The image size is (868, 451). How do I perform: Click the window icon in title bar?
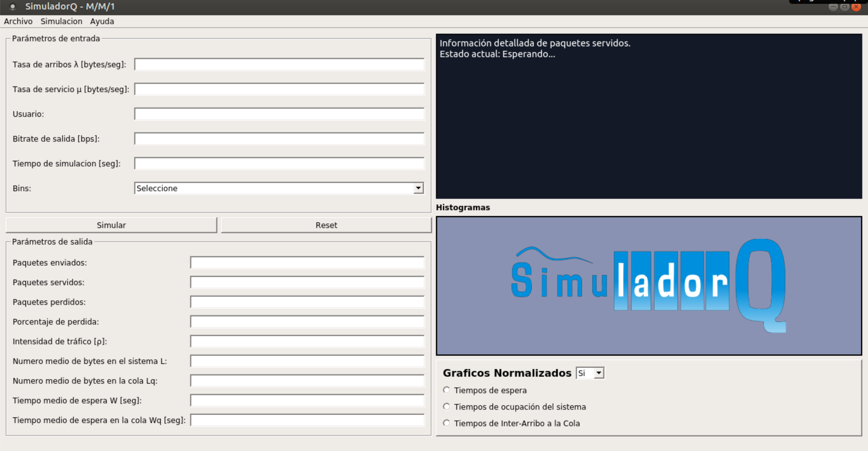point(13,6)
